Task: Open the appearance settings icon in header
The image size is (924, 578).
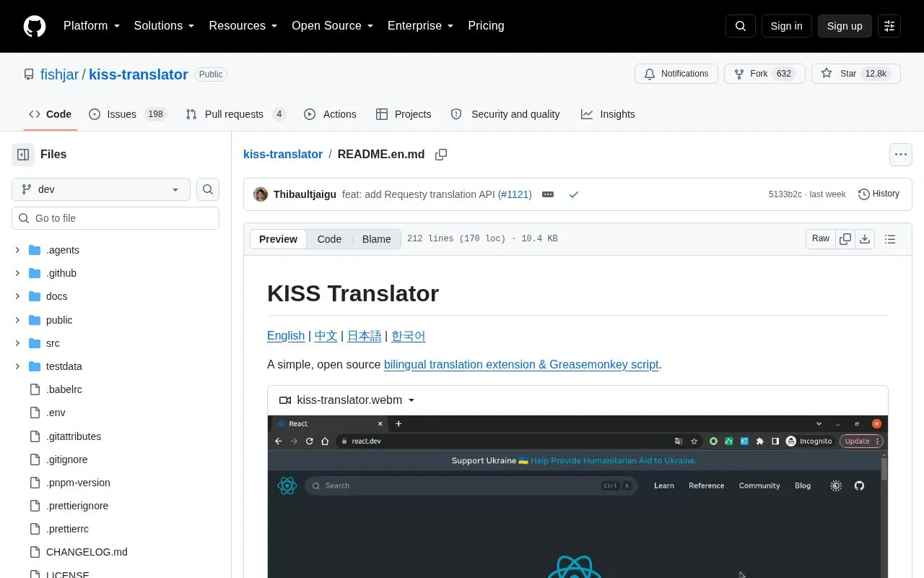Action: click(x=889, y=26)
